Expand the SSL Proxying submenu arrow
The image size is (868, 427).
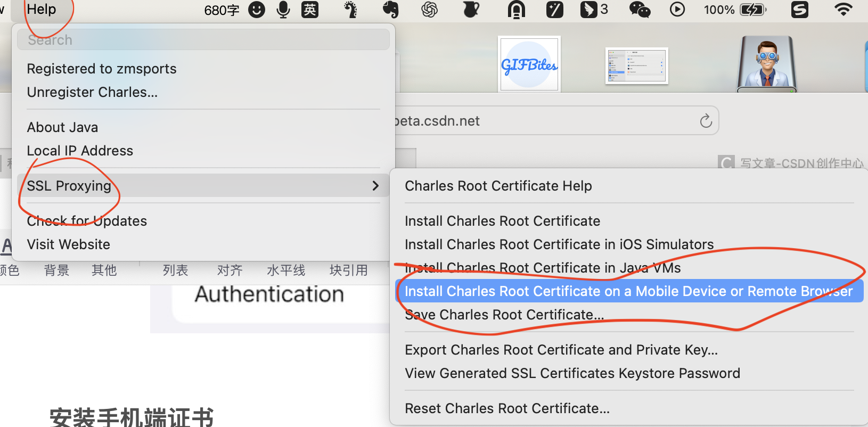tap(375, 186)
